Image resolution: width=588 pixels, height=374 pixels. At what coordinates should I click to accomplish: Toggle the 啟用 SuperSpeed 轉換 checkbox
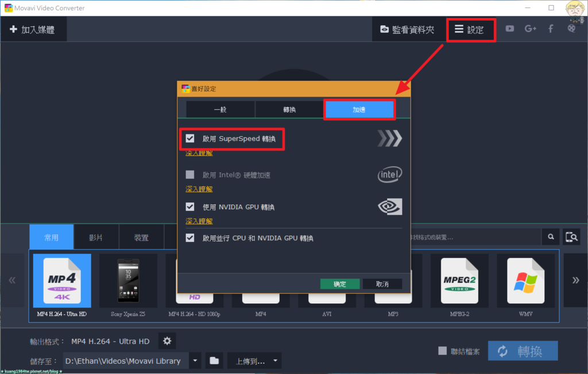[190, 138]
